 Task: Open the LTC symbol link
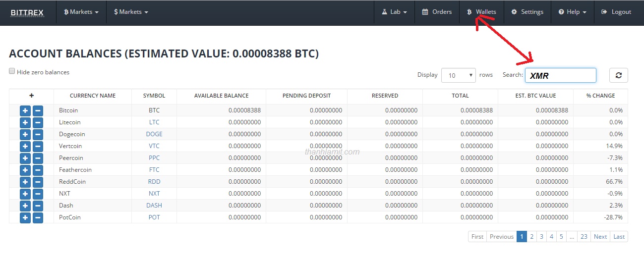coord(154,122)
